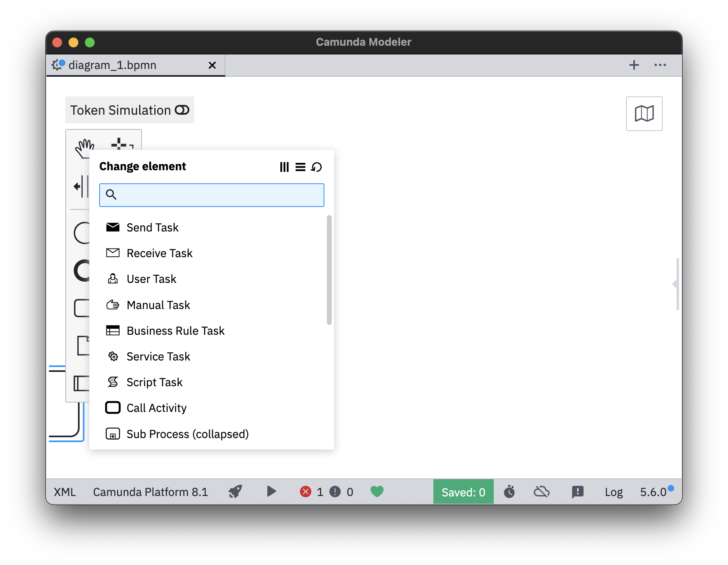Select the Deploy rocket icon in status bar

pyautogui.click(x=235, y=492)
